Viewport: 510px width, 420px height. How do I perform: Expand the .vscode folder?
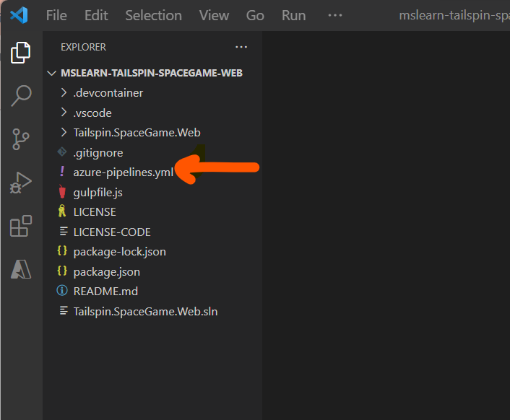point(64,113)
